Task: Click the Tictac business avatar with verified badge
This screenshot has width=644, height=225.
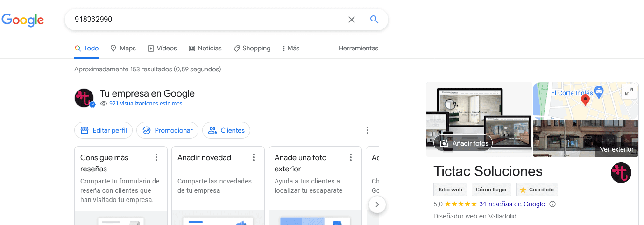Action: point(85,98)
